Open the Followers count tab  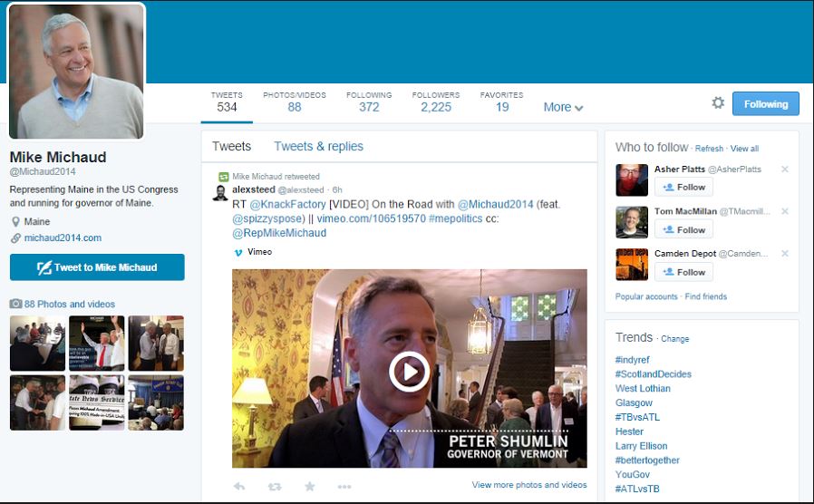point(435,102)
